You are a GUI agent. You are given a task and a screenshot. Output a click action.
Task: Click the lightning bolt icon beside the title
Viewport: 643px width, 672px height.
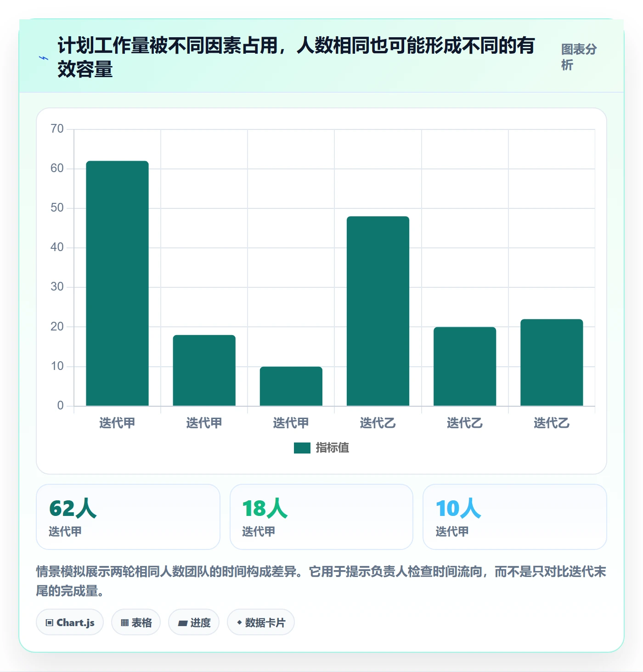pos(44,58)
